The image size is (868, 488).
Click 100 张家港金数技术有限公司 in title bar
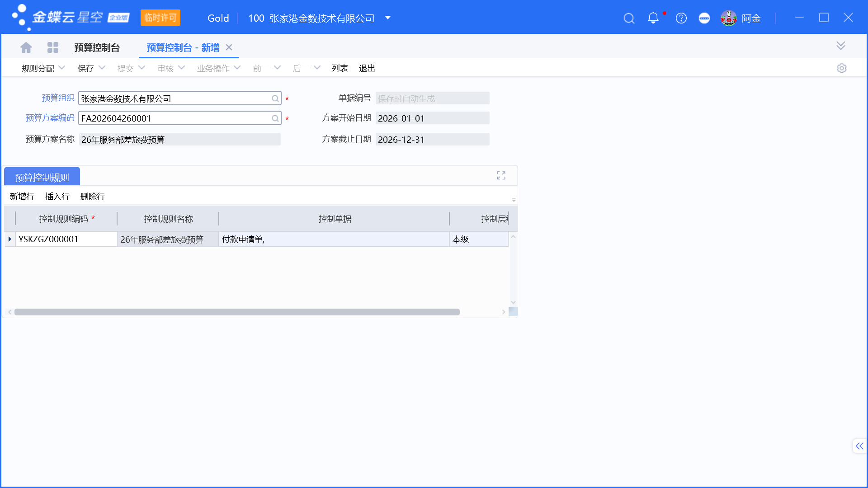pos(311,18)
